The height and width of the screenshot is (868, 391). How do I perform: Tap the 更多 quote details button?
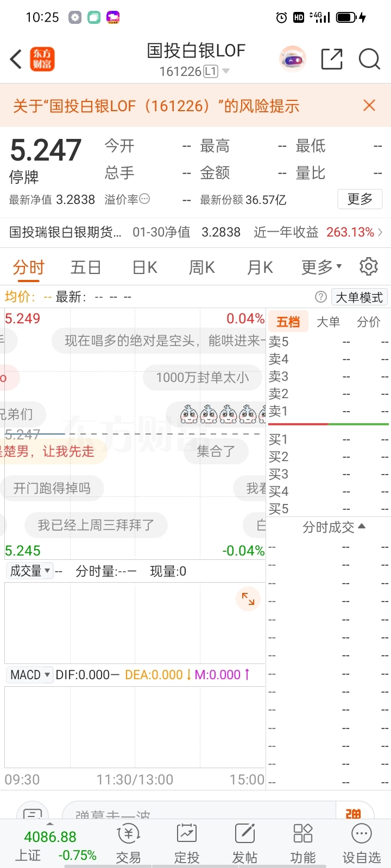(x=360, y=199)
